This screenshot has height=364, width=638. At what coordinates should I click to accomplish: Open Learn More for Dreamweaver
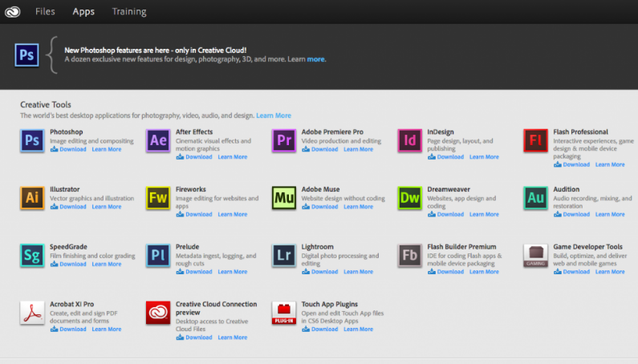[x=484, y=214]
